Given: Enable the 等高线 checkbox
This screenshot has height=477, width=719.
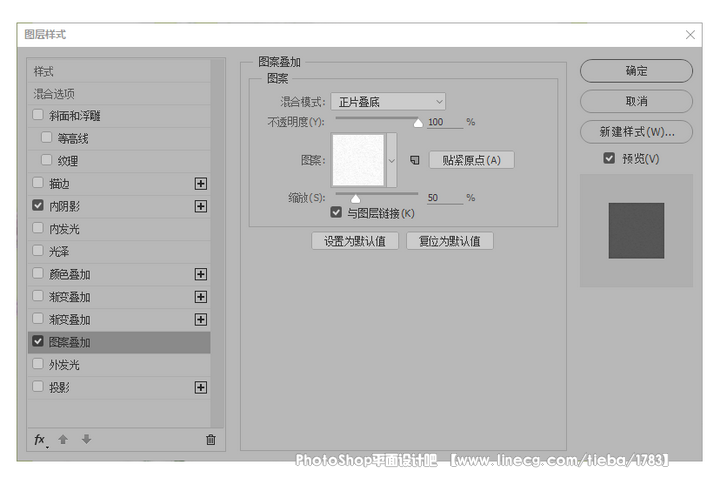Looking at the screenshot, I should (x=46, y=137).
